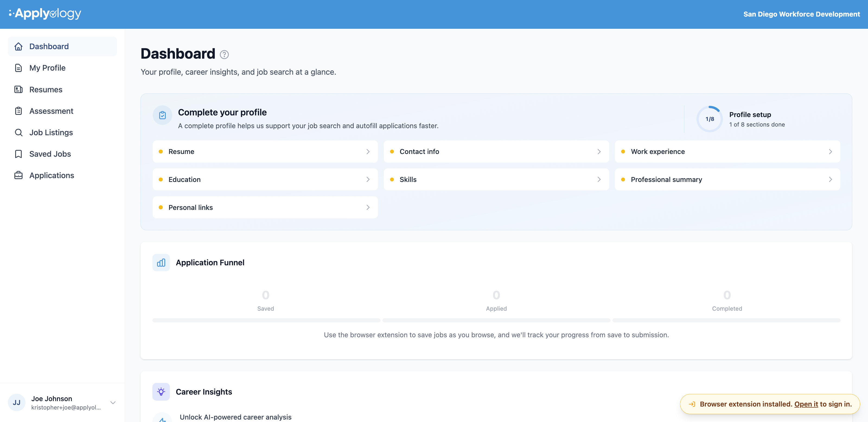Click the Completed count in funnel

click(727, 295)
